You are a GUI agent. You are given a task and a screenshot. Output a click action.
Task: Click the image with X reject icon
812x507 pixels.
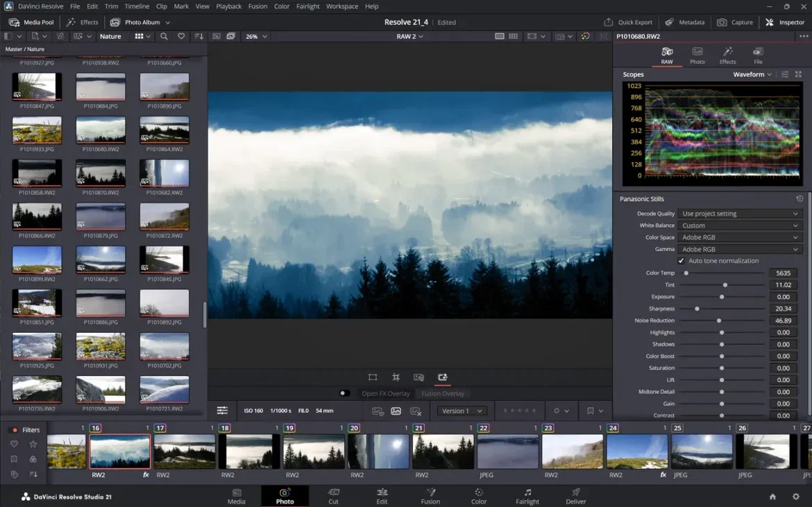(x=415, y=411)
